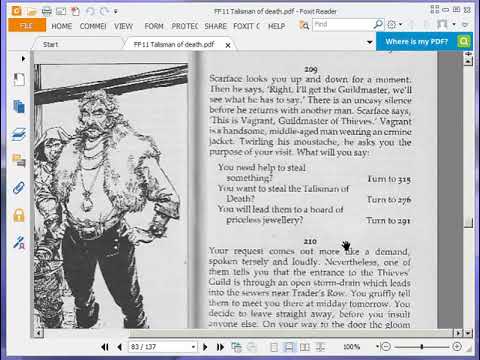Click the Foxit Reader application logo icon
480x360 pixels.
[17, 11]
